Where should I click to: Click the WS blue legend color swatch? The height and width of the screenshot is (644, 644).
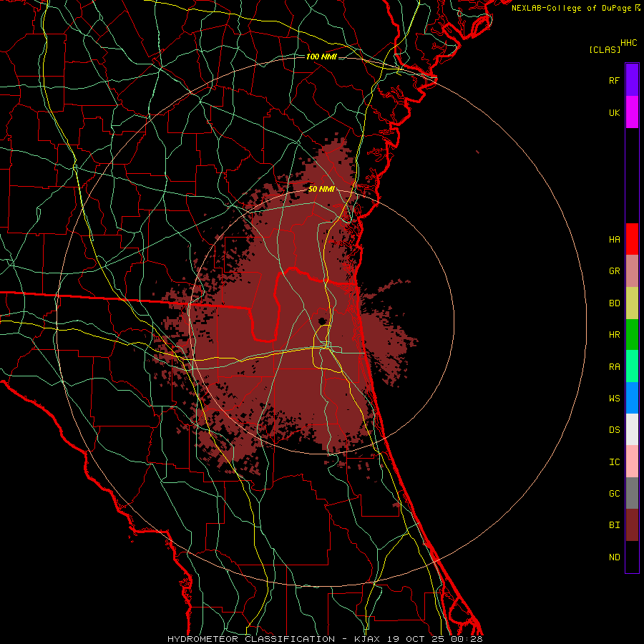click(632, 398)
